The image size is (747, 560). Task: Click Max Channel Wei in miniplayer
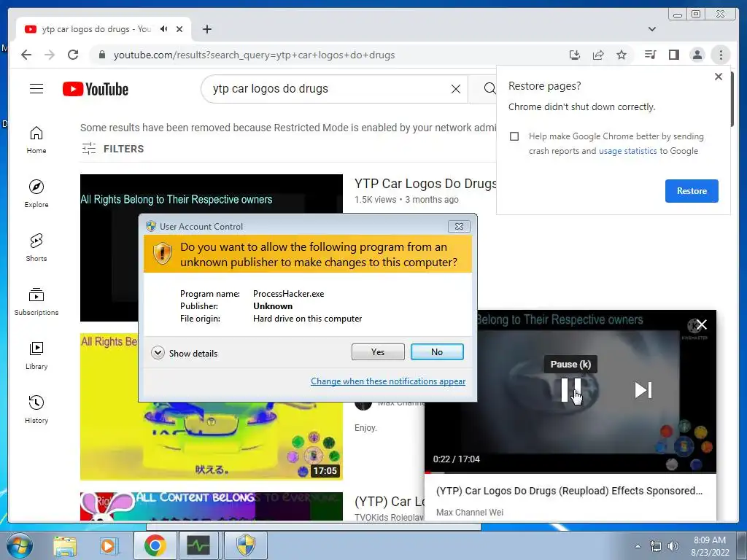[x=469, y=513]
